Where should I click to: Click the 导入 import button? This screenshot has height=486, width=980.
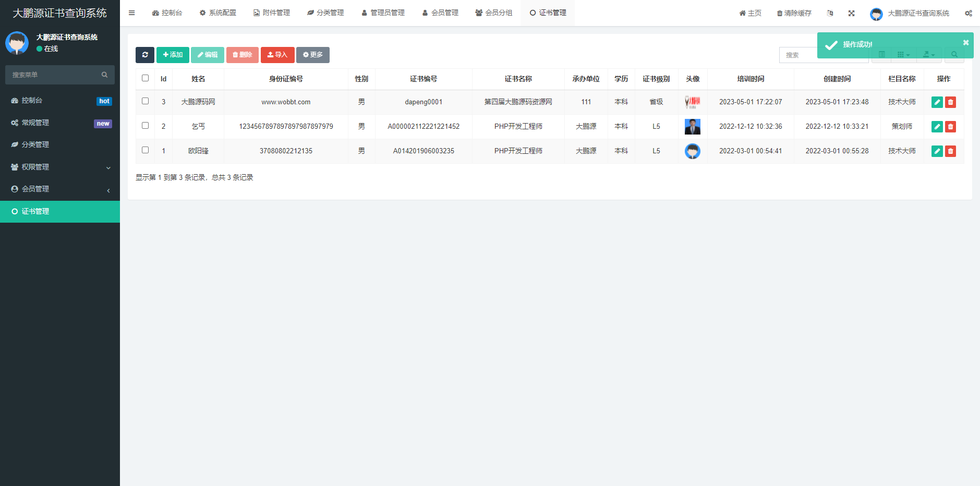(277, 55)
